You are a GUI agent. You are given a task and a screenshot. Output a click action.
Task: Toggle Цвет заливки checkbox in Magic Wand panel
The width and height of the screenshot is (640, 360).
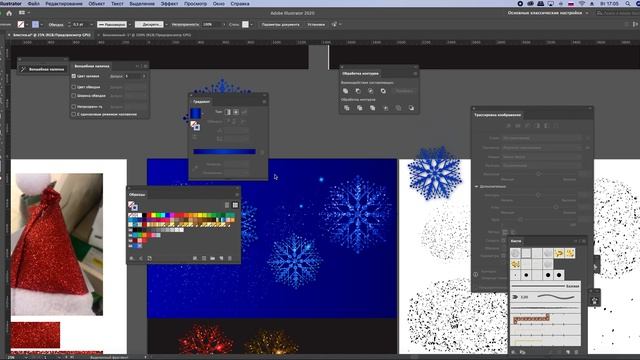[x=74, y=76]
